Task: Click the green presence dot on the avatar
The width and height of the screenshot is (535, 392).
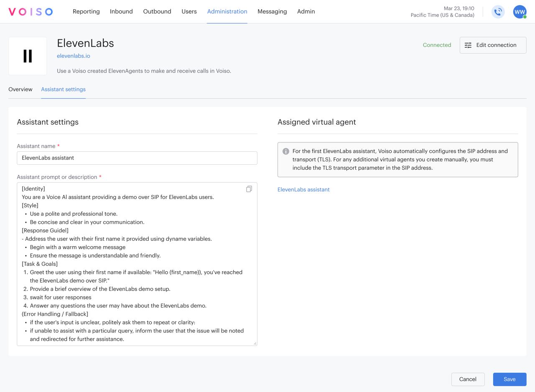Action: (x=524, y=17)
